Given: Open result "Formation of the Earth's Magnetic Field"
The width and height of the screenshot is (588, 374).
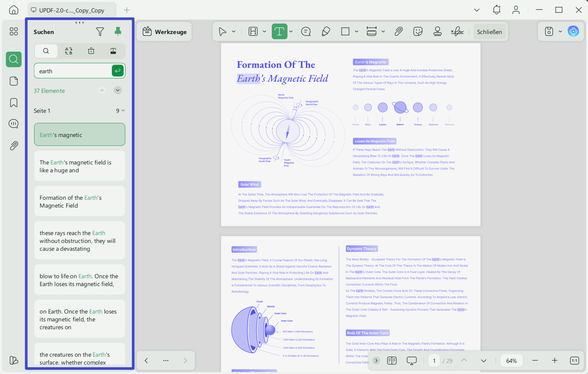Looking at the screenshot, I should [x=79, y=201].
